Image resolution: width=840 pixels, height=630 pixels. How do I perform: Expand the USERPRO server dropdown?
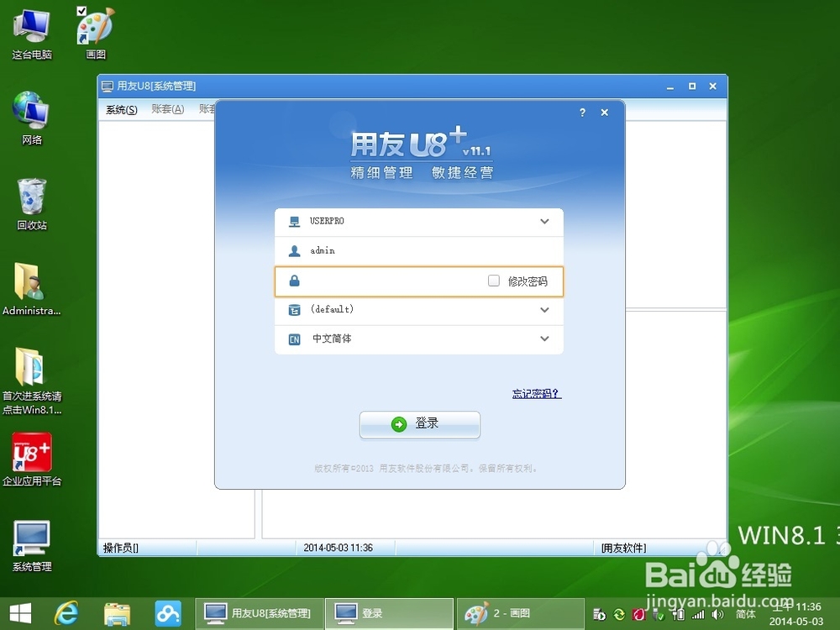[x=544, y=221]
